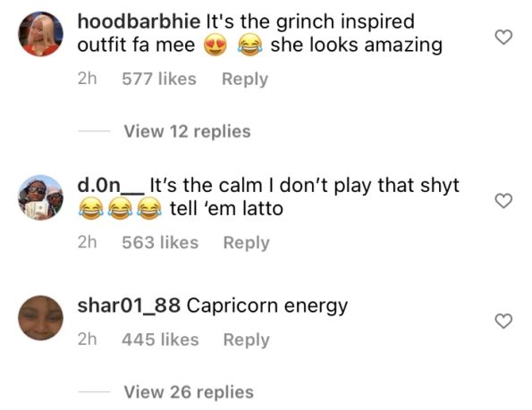Expand View 12 replies thread

tap(187, 131)
